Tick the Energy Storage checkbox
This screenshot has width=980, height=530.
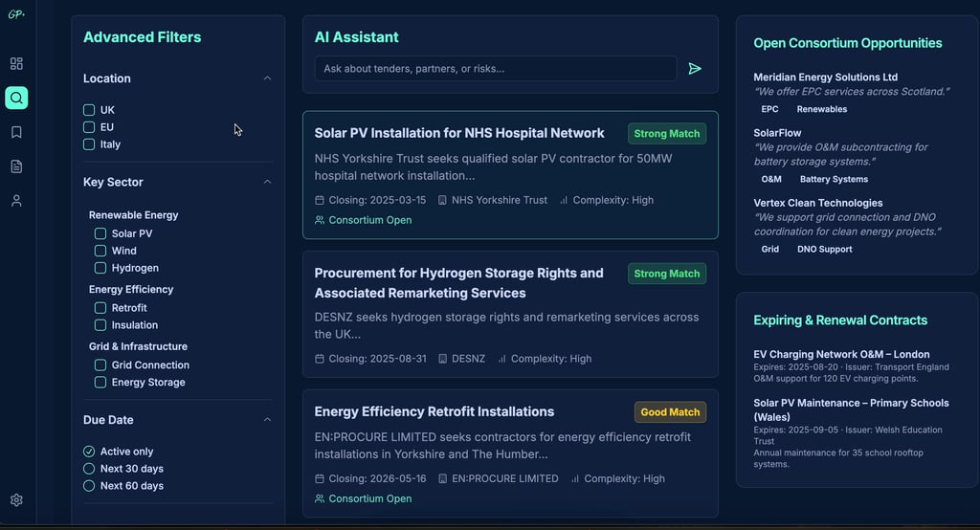[x=100, y=383]
